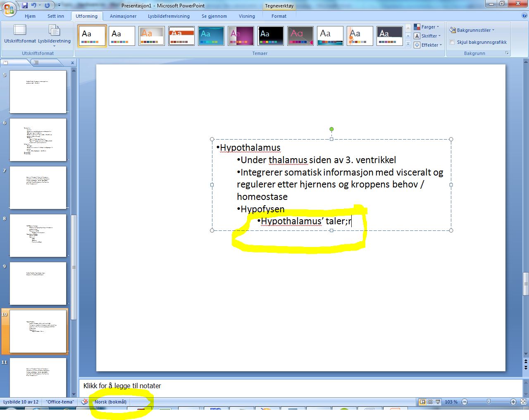529x420 pixels.
Task: Apply the theme with orange-red title band
Action: 181,36
